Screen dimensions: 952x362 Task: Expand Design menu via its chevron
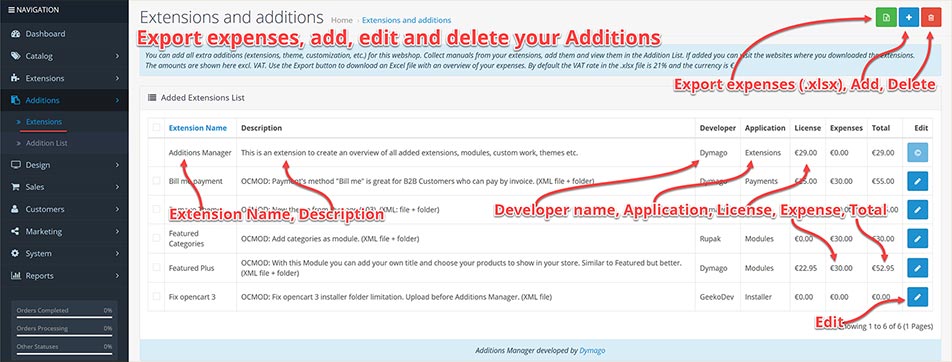point(117,165)
